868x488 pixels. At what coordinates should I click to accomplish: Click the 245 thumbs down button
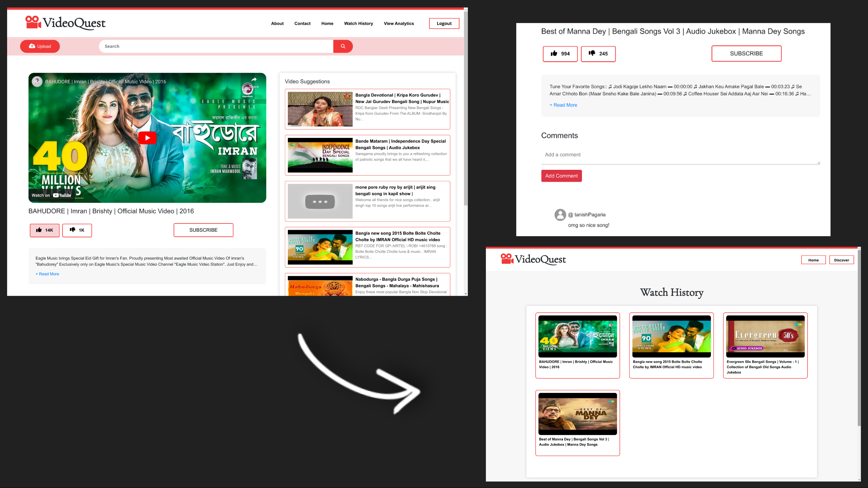click(x=598, y=54)
